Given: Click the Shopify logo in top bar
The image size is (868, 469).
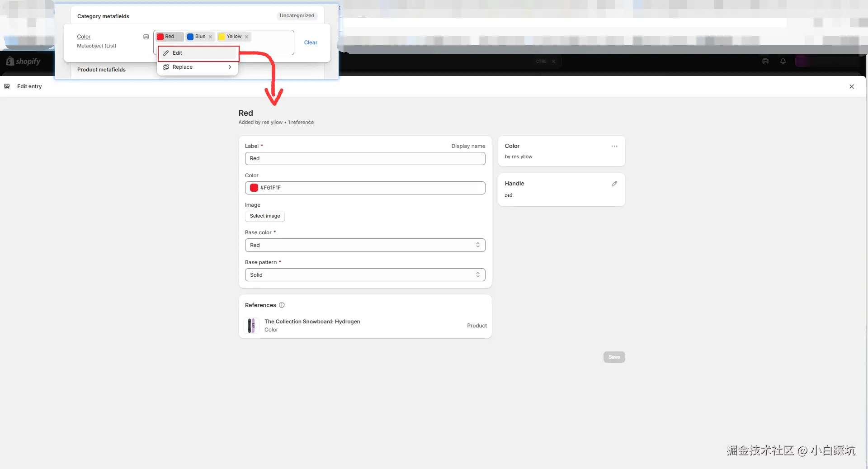Looking at the screenshot, I should click(23, 61).
